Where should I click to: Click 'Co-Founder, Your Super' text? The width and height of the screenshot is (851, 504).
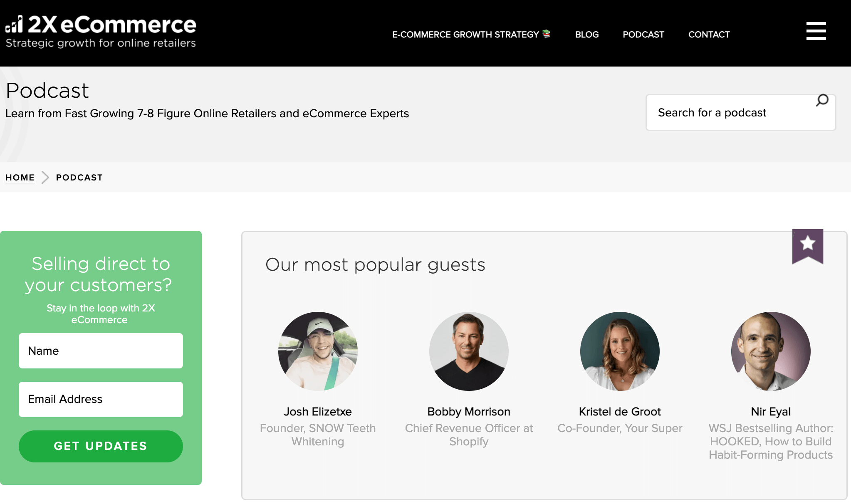tap(620, 428)
